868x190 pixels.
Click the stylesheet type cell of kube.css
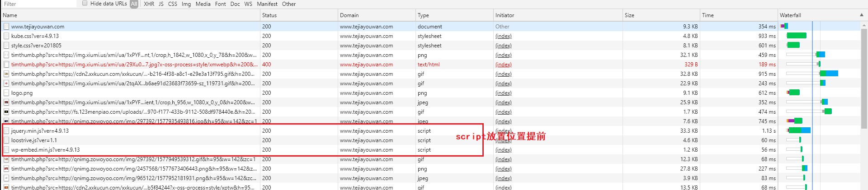pyautogui.click(x=430, y=36)
